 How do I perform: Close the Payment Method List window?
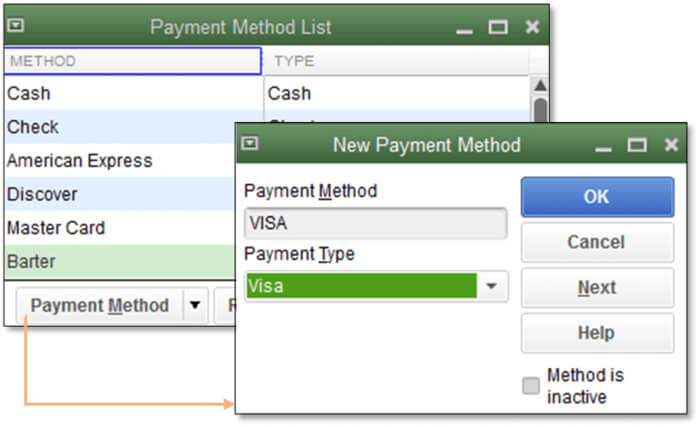click(532, 27)
